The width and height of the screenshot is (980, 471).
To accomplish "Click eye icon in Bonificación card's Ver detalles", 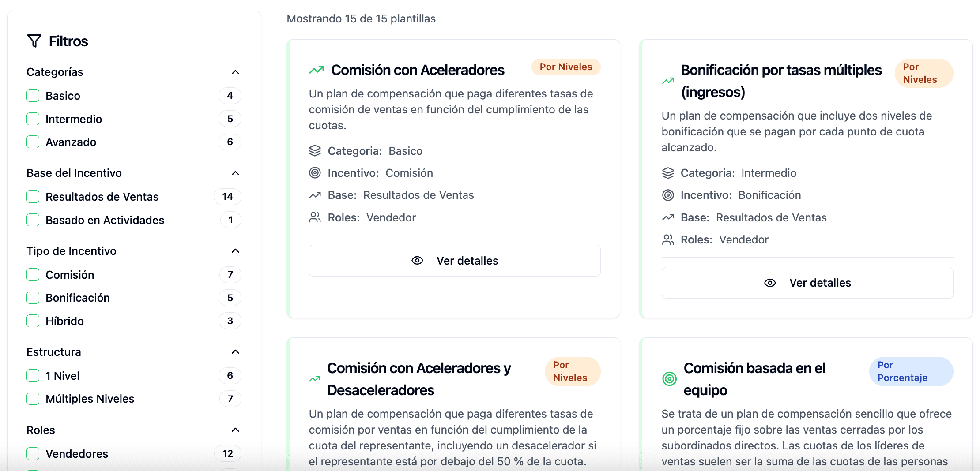I will [x=770, y=283].
